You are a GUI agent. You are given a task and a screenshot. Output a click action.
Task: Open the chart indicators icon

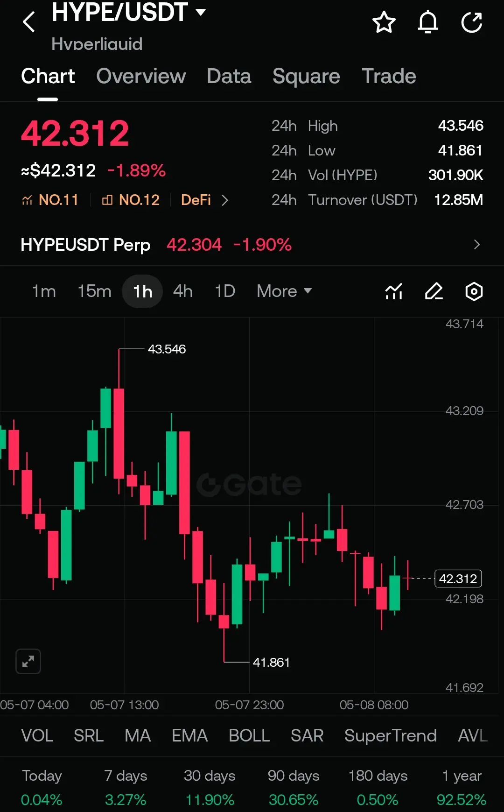(394, 291)
